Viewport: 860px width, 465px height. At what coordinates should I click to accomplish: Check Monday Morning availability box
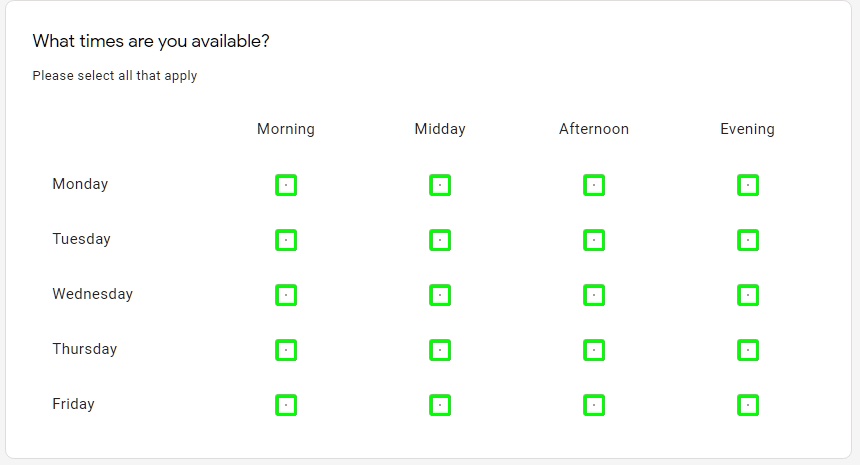pyautogui.click(x=286, y=185)
